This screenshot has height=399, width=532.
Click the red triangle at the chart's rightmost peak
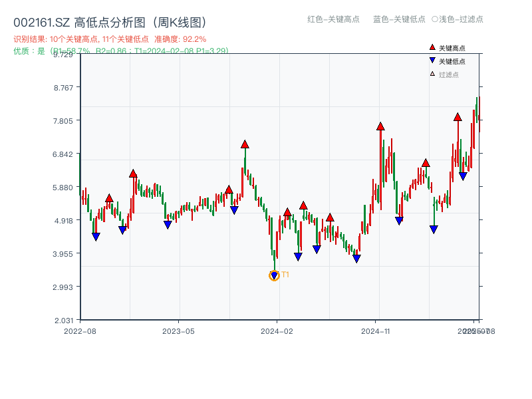tap(458, 116)
